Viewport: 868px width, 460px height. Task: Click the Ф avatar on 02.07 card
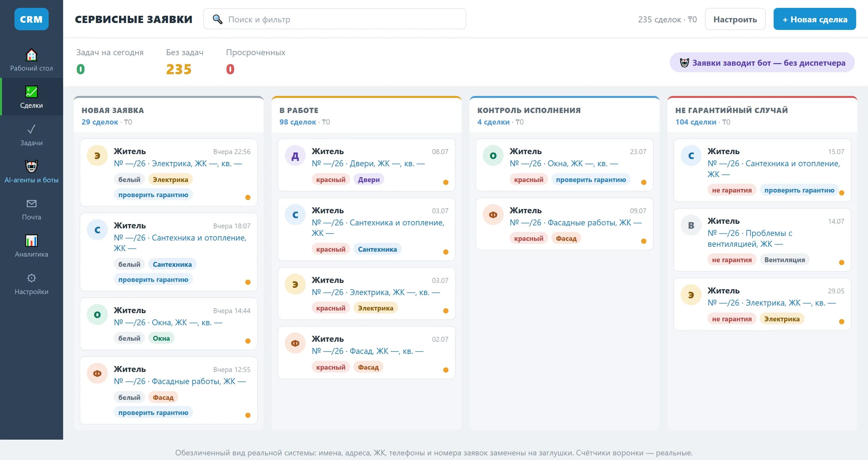pos(295,343)
